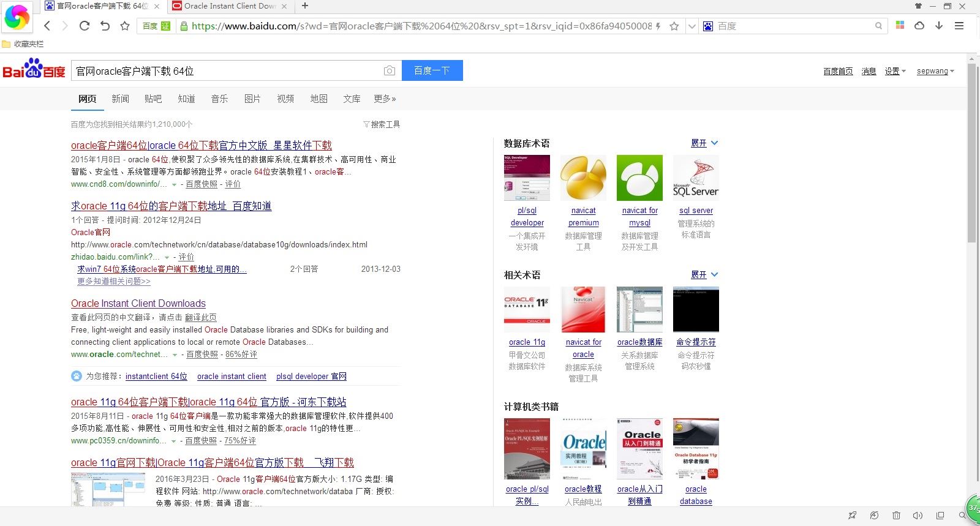Click the browser back arrow
980x526 pixels.
click(47, 26)
